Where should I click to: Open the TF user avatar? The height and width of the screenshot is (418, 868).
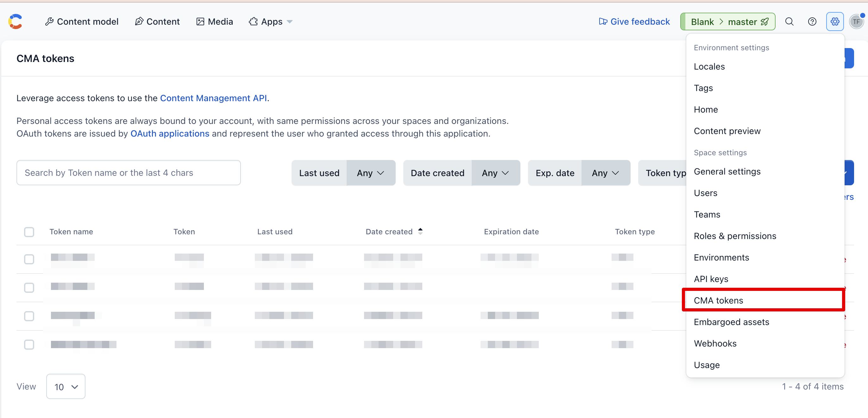tap(856, 22)
